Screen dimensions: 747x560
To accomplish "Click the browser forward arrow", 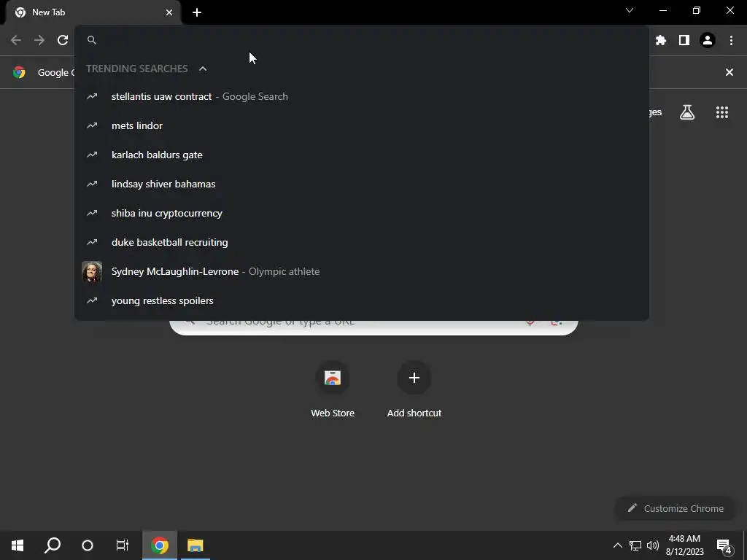I will coord(39,40).
